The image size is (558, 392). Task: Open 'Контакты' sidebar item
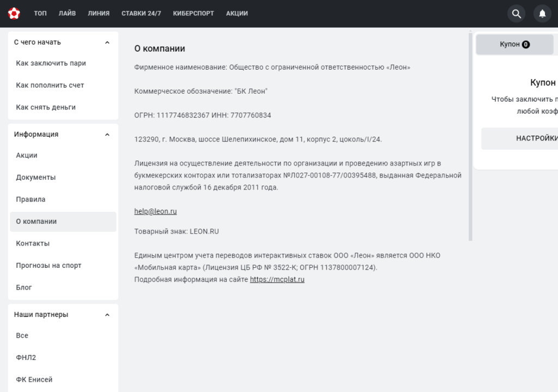click(x=63, y=244)
